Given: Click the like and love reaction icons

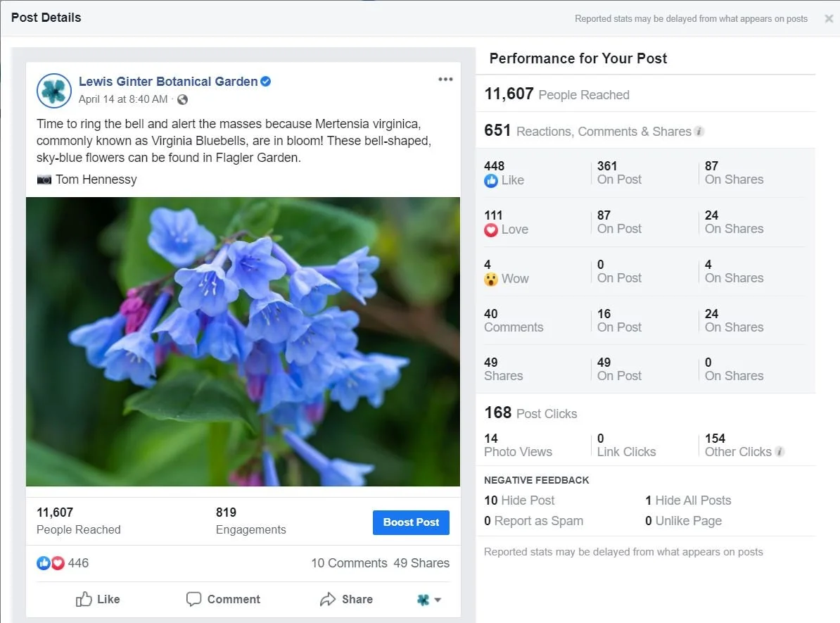Looking at the screenshot, I should pyautogui.click(x=51, y=563).
